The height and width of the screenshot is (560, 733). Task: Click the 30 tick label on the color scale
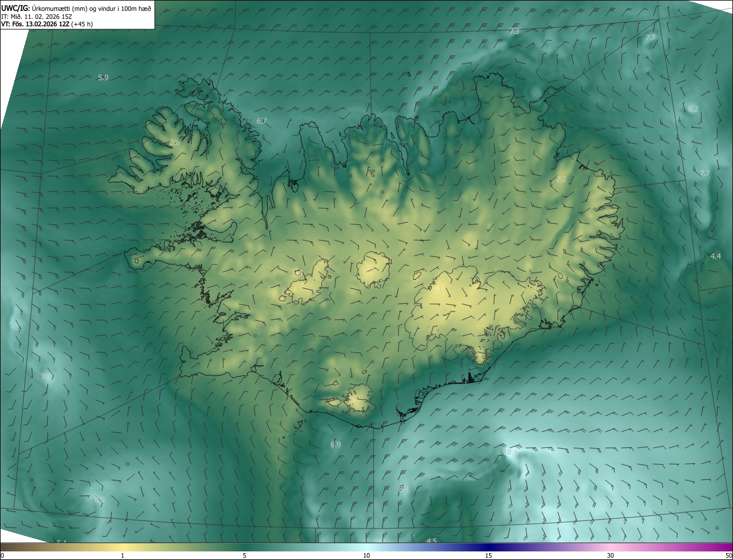coord(610,555)
